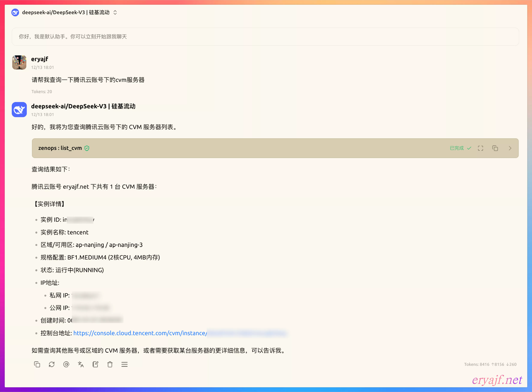Click the Tokens 8416 usage counter

[490, 364]
